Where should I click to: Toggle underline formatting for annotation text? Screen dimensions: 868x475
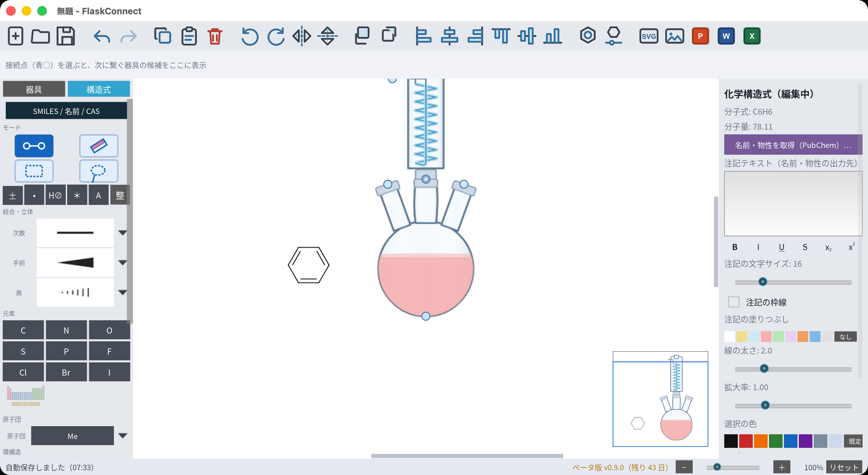tap(781, 247)
